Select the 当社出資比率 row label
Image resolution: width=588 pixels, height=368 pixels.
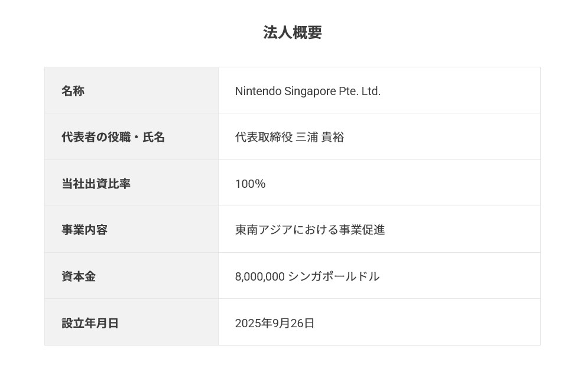click(x=96, y=184)
